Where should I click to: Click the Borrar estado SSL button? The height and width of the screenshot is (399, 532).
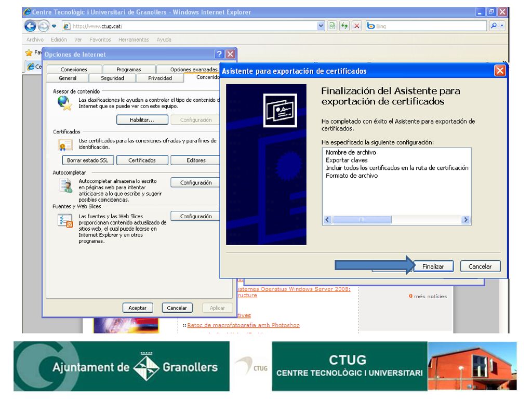[x=88, y=160]
